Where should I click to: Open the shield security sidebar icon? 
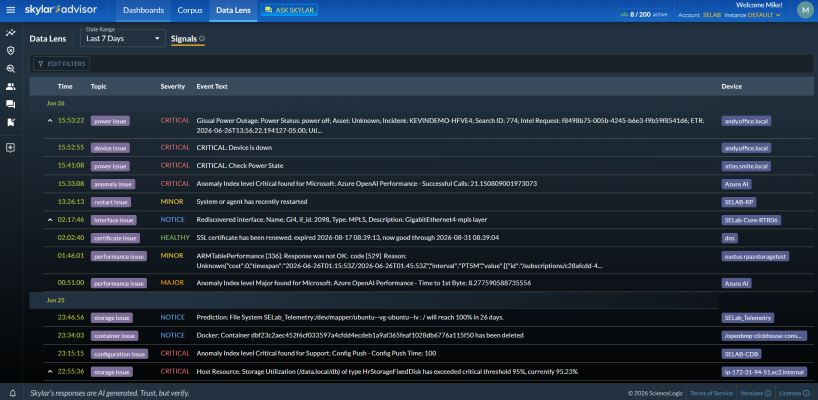[10, 51]
